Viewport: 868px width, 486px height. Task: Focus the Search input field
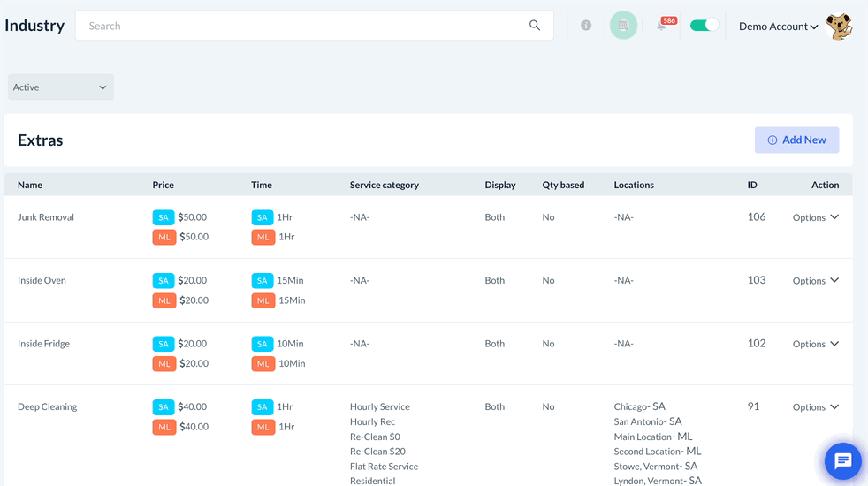coord(301,26)
